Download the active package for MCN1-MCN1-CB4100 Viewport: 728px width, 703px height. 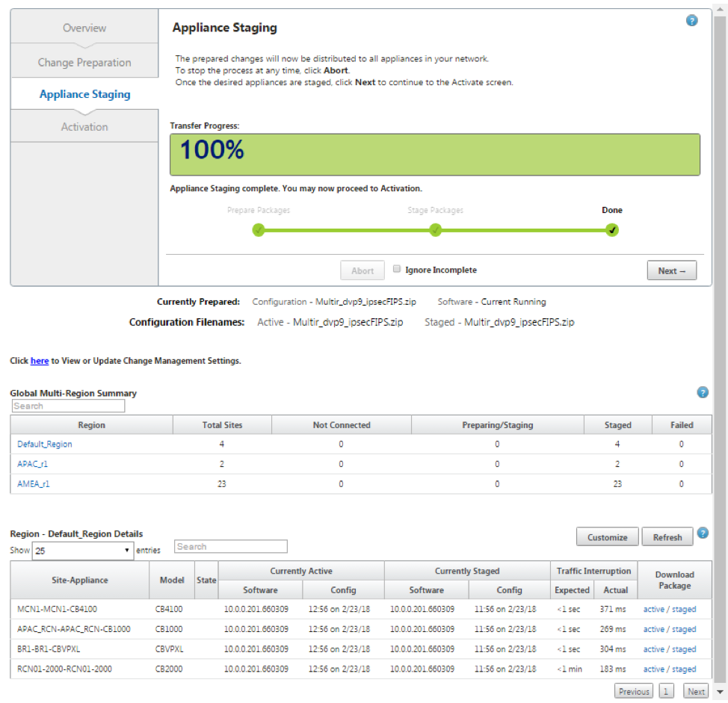point(654,610)
